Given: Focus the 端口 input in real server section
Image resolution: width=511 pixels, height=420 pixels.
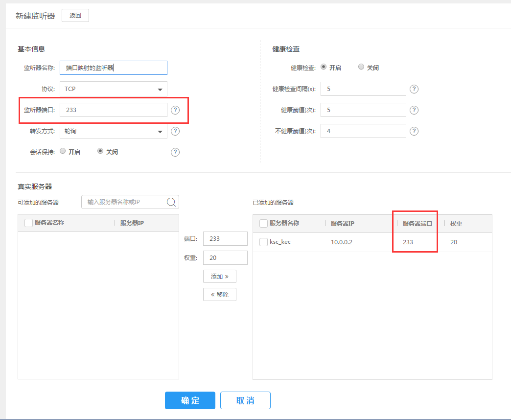Looking at the screenshot, I should (x=225, y=239).
